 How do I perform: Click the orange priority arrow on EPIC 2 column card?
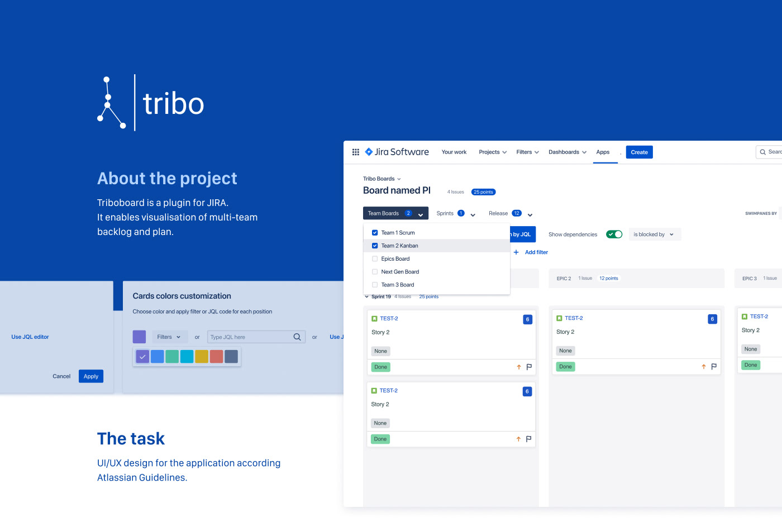(x=704, y=367)
